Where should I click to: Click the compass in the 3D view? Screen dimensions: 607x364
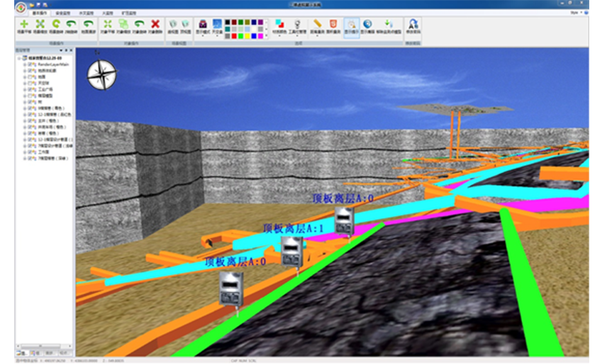(102, 74)
